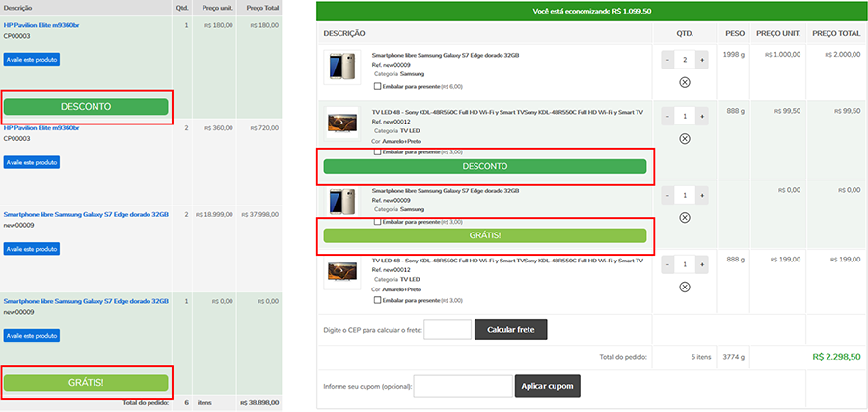Open the R$ 99,50 TV LED product title
868x412 pixels.
[x=507, y=112]
